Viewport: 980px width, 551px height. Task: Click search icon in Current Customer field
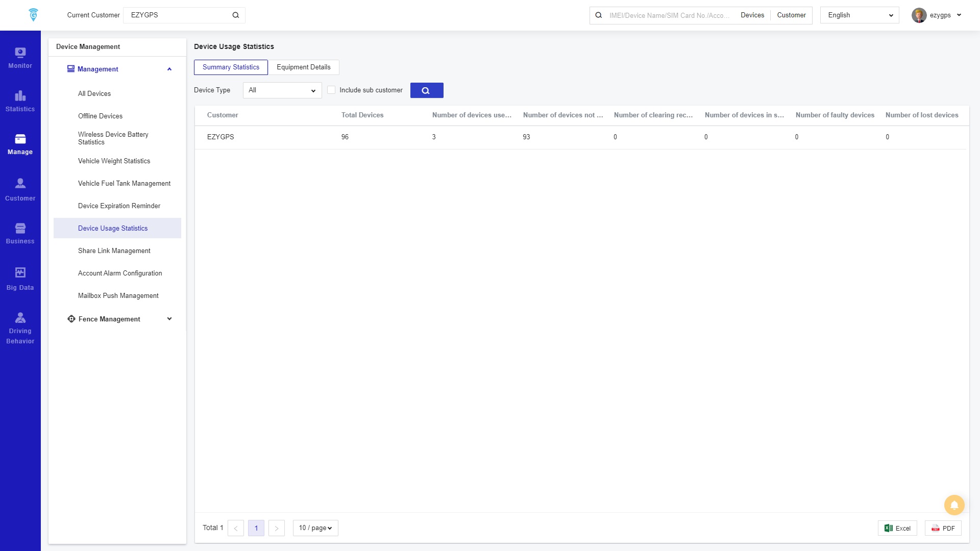coord(236,15)
